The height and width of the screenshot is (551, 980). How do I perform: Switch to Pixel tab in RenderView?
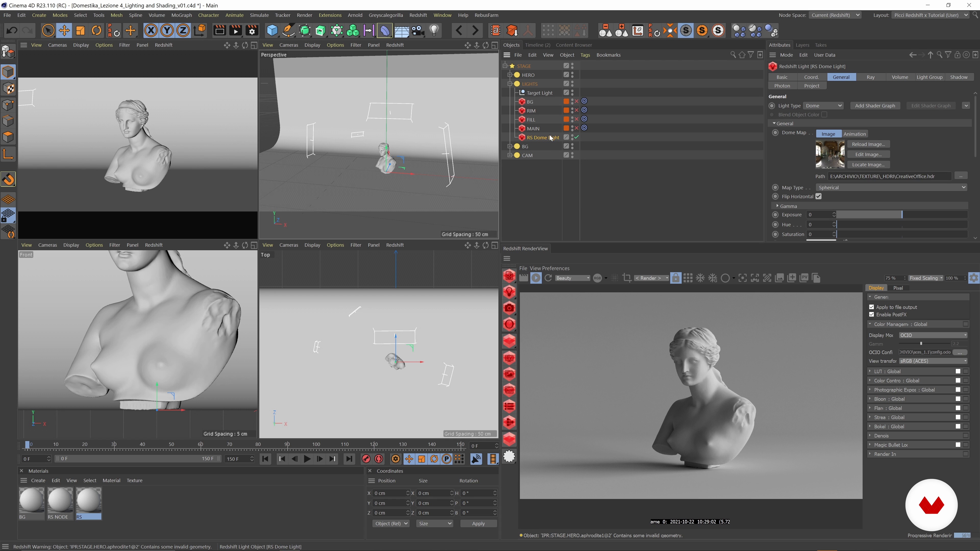coord(898,288)
